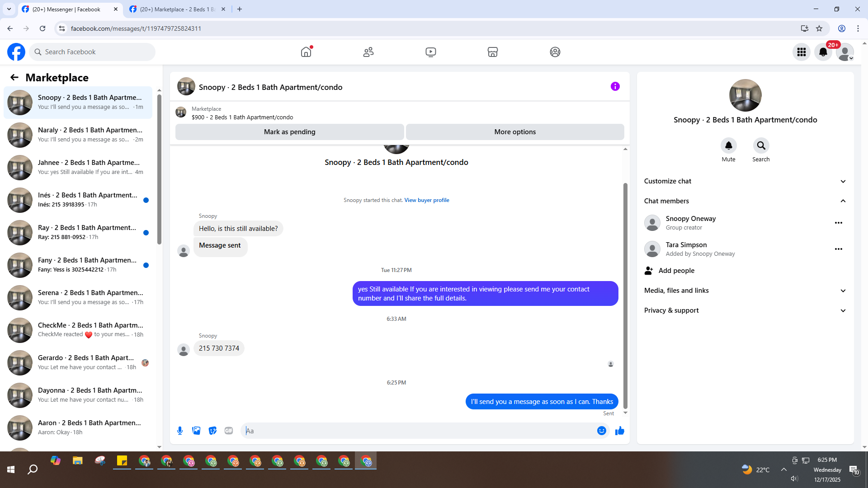Click the Aa message input field
868x488 pixels.
click(418, 431)
